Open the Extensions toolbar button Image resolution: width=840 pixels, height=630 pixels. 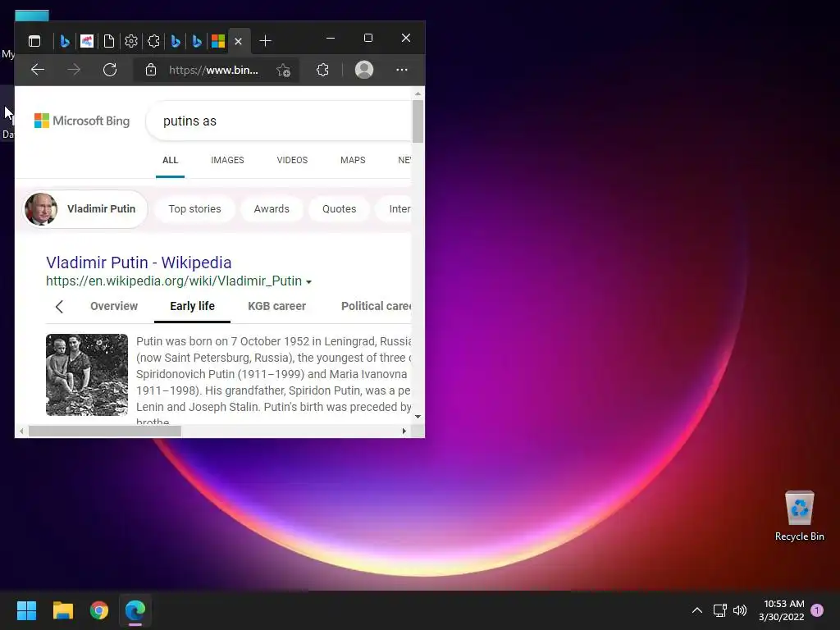click(322, 70)
